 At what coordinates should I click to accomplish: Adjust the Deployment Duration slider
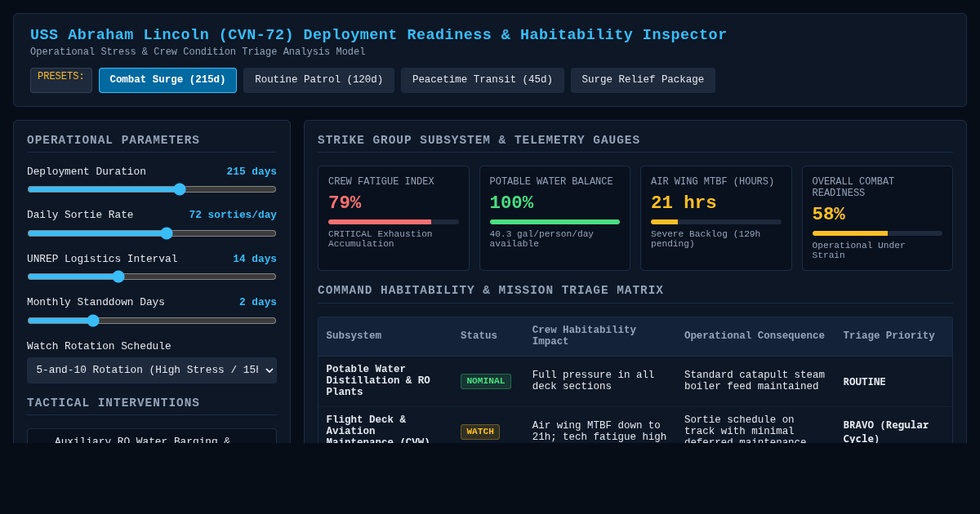point(152,189)
